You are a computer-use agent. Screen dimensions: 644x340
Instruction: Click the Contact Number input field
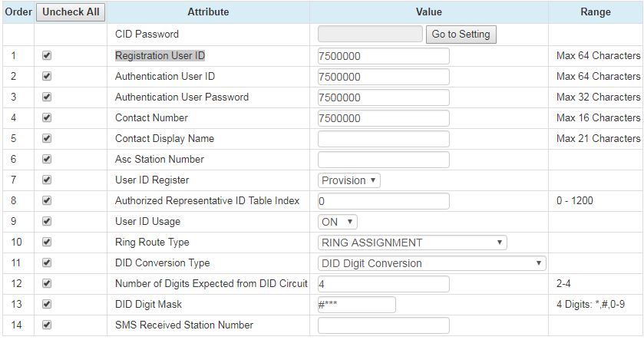[x=383, y=118]
